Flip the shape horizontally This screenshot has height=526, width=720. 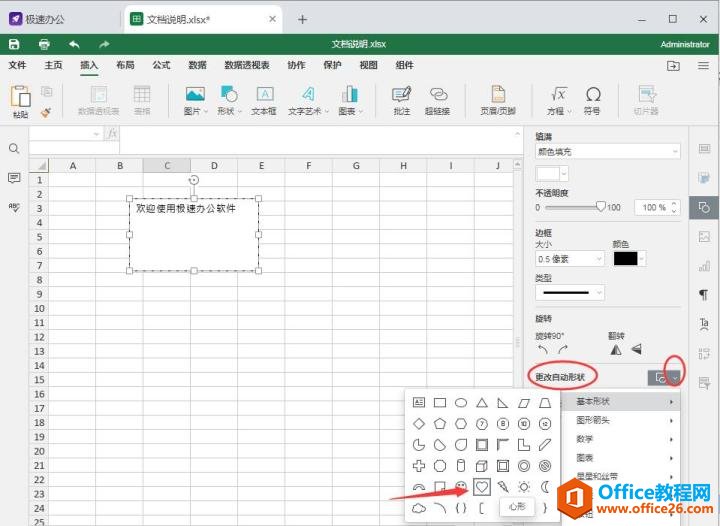tap(616, 350)
